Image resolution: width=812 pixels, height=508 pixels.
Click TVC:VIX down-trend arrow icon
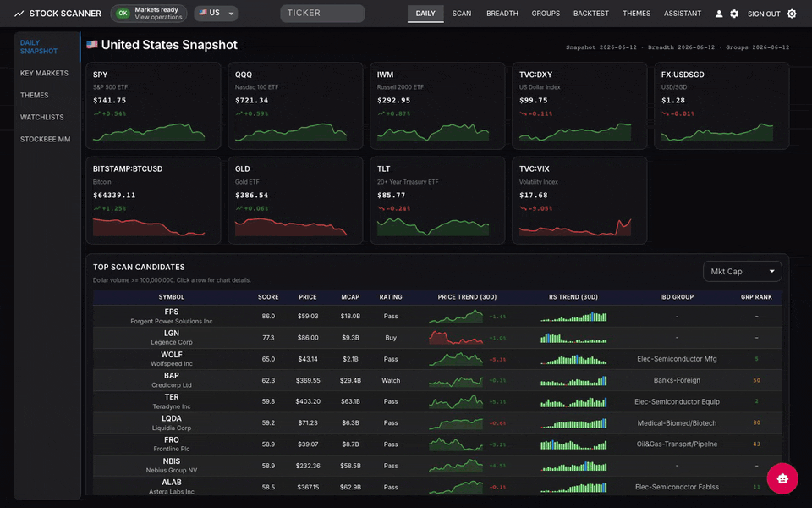523,208
